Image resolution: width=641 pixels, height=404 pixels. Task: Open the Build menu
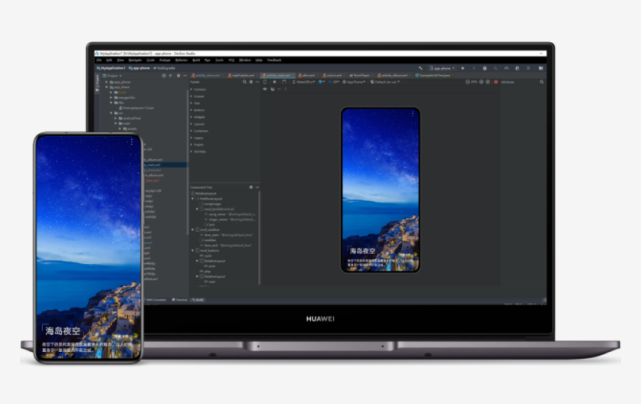[196, 60]
